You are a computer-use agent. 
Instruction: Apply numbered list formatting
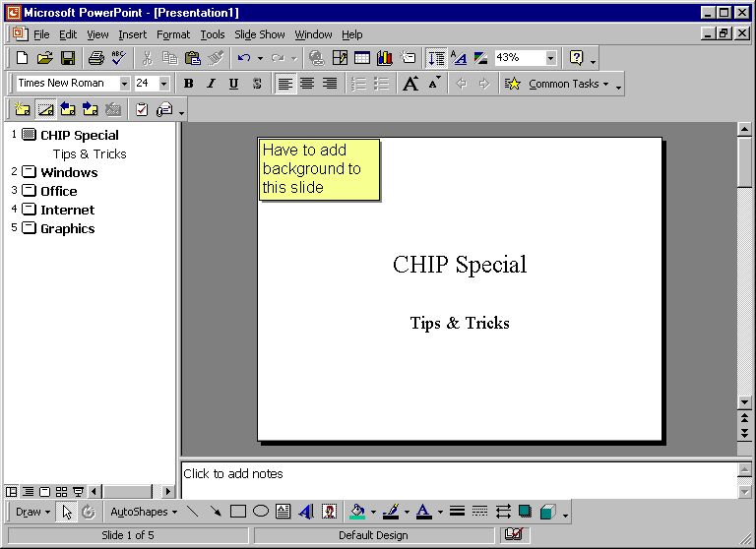point(358,84)
